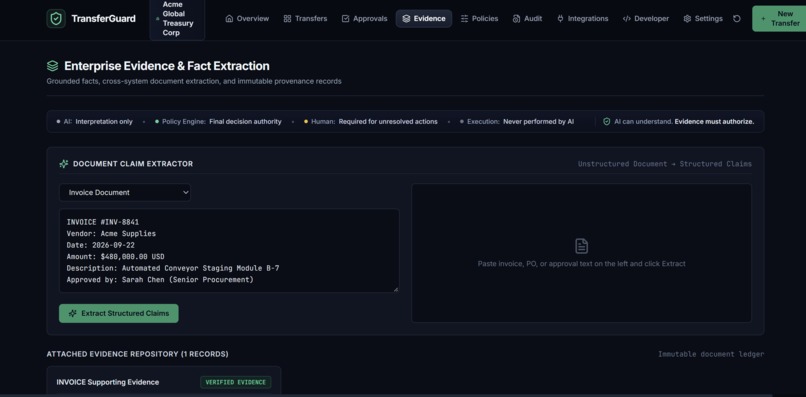This screenshot has width=806, height=397.
Task: Click the Automated Conveyor Staging Module description line
Action: coord(173,268)
